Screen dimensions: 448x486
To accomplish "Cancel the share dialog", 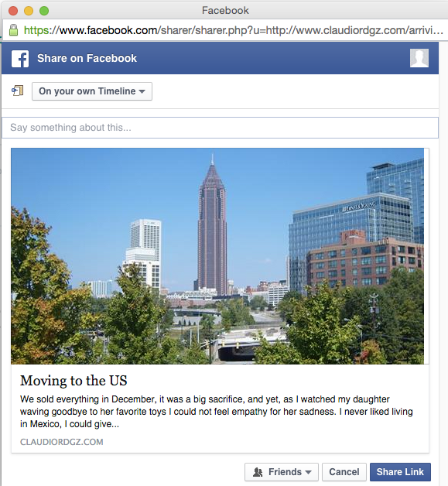I will (344, 472).
